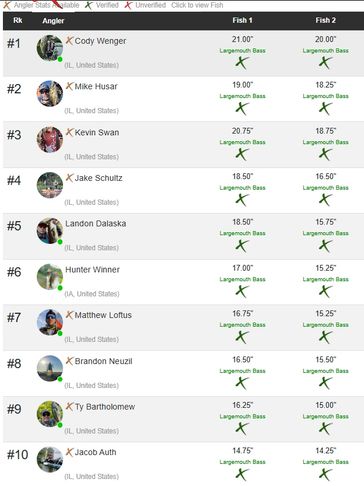
Task: Open Jake Schultz's angler stats icon
Action: (x=69, y=178)
